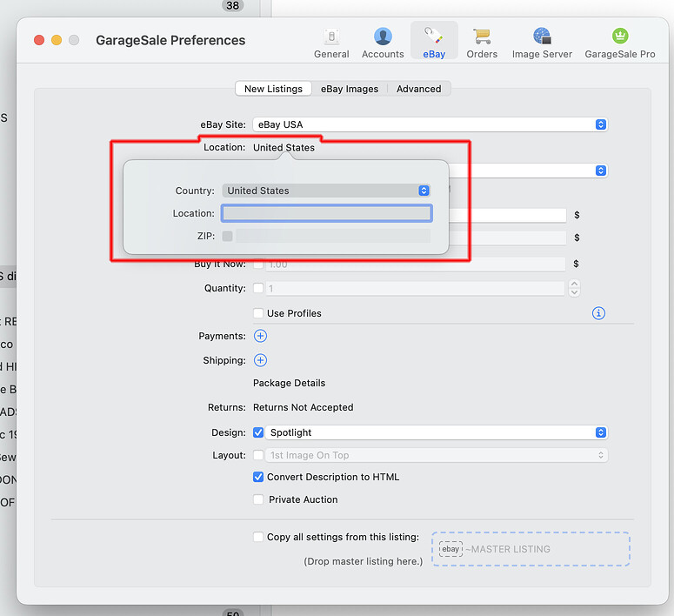Viewport: 674px width, 616px height.
Task: Enable the Quantity checkbox
Action: [258, 288]
